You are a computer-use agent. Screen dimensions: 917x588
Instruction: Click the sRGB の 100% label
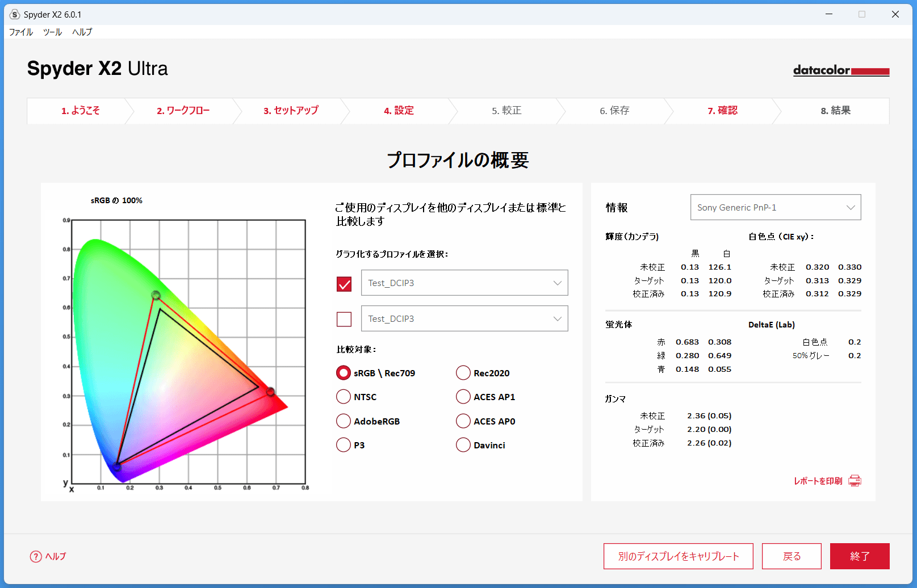pos(116,200)
